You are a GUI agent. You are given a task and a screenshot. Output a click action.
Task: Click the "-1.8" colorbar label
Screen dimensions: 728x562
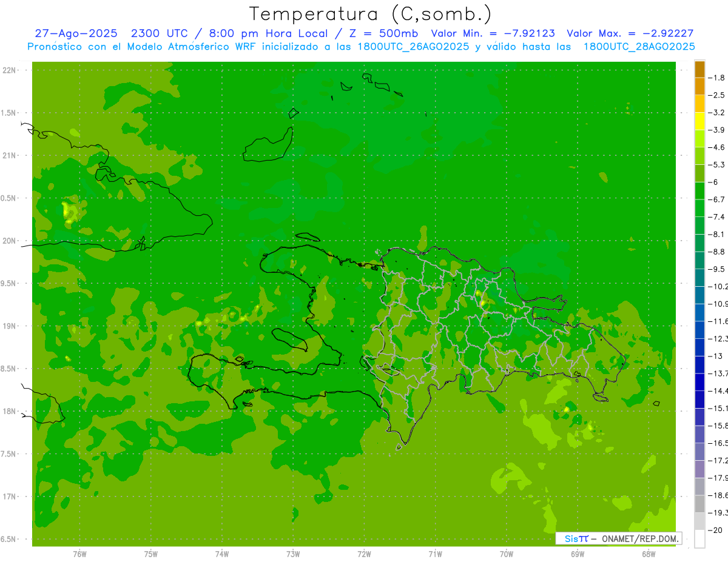716,78
